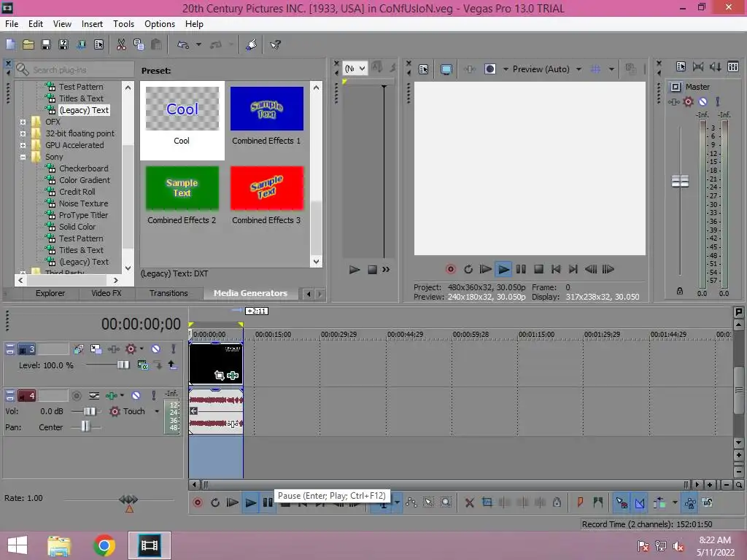This screenshot has height=560, width=747.
Task: Click Dim Output speaker icon
Action: pyautogui.click(x=715, y=66)
